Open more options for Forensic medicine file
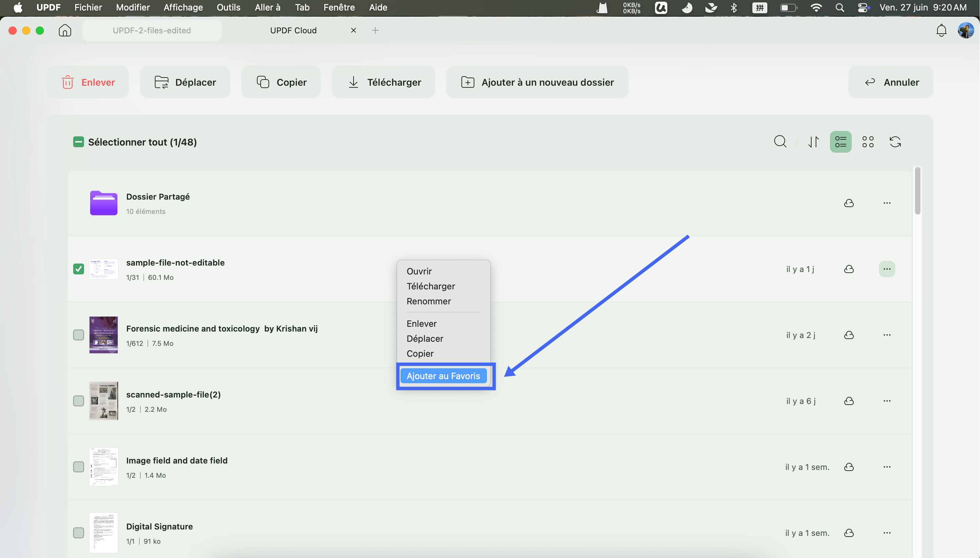Screen dimensions: 980x558 tap(887, 335)
